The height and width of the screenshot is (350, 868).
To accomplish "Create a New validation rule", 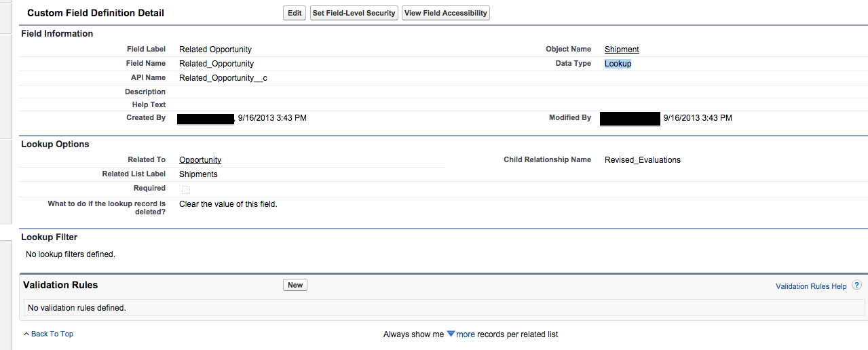I will 295,285.
